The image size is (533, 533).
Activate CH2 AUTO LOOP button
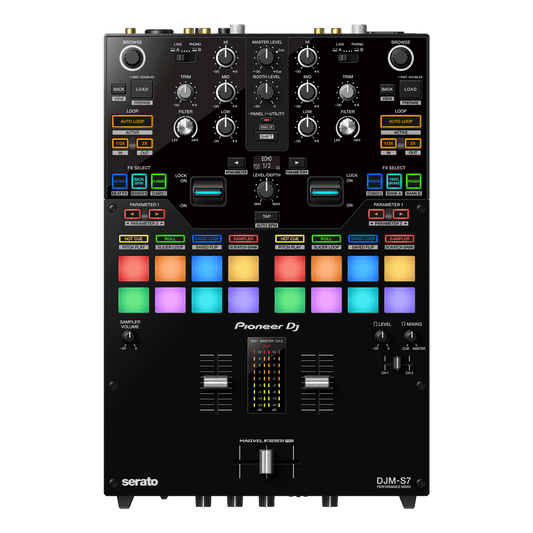pyautogui.click(x=401, y=121)
